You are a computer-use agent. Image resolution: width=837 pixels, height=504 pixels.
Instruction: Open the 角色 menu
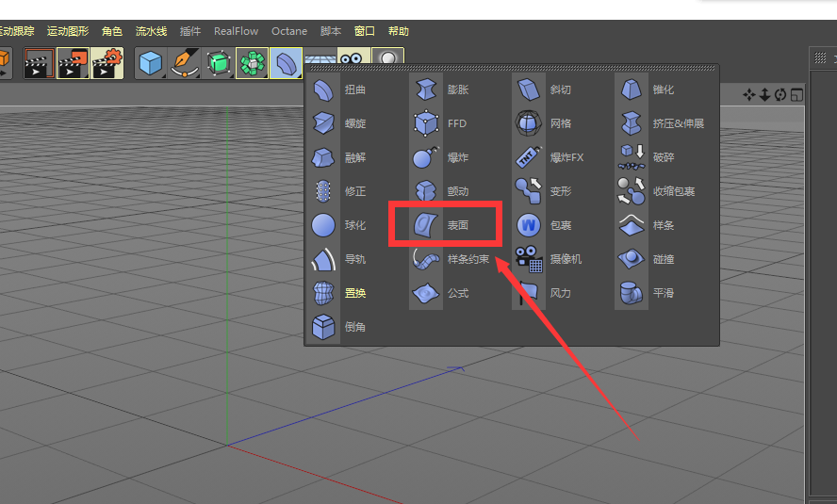tap(112, 31)
